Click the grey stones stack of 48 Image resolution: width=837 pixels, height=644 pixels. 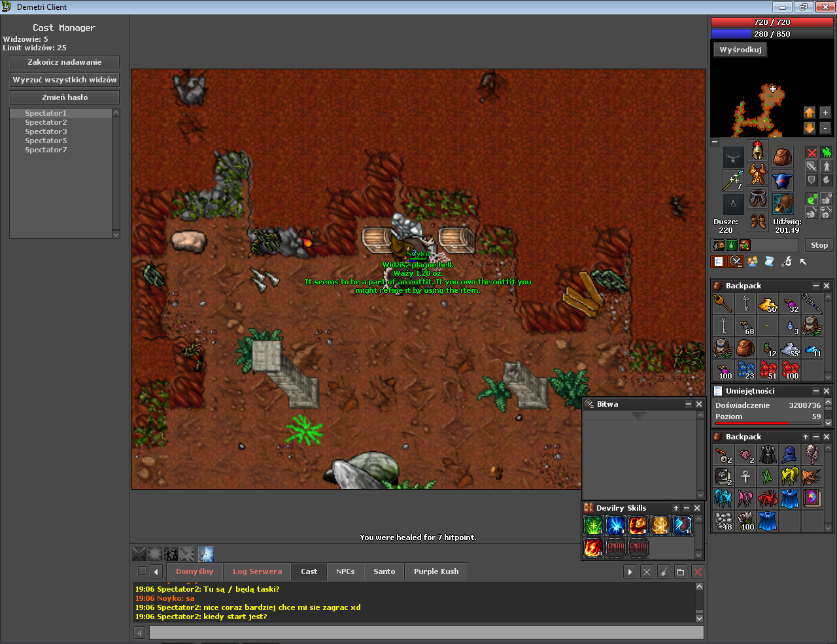coord(723,521)
